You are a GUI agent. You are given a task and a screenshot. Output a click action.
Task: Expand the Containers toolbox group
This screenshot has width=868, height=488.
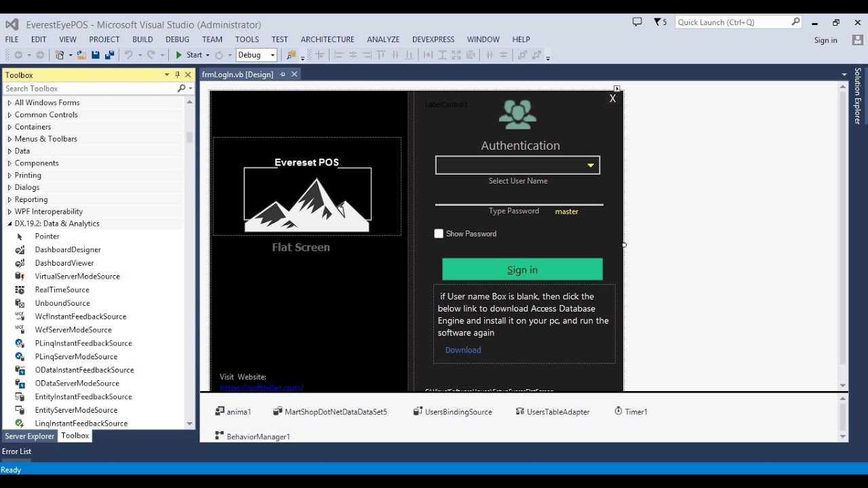(9, 127)
